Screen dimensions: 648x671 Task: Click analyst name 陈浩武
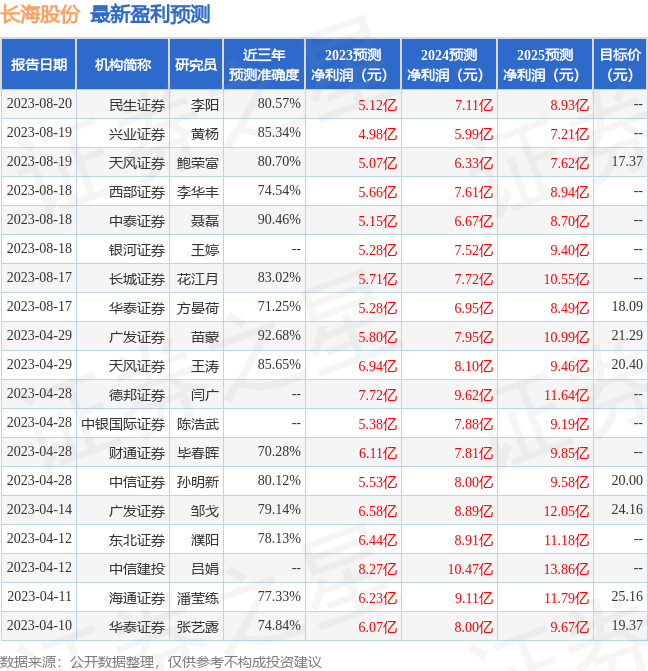(x=198, y=424)
